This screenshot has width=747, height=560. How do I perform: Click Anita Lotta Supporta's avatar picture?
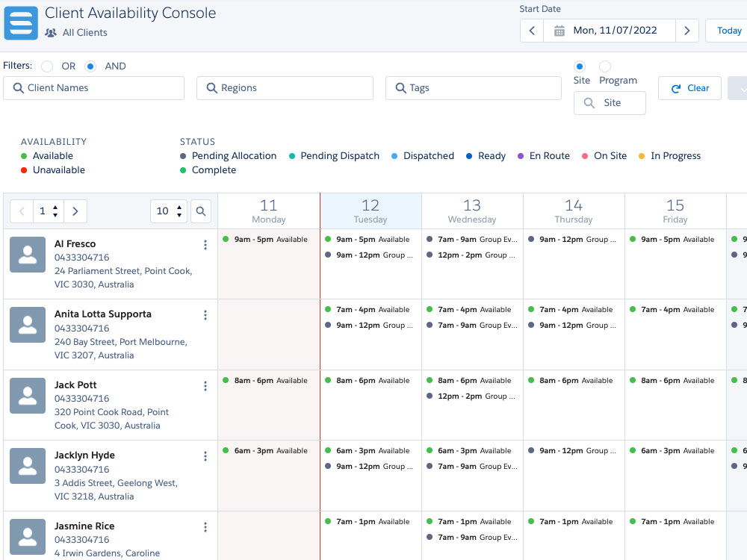coord(28,325)
